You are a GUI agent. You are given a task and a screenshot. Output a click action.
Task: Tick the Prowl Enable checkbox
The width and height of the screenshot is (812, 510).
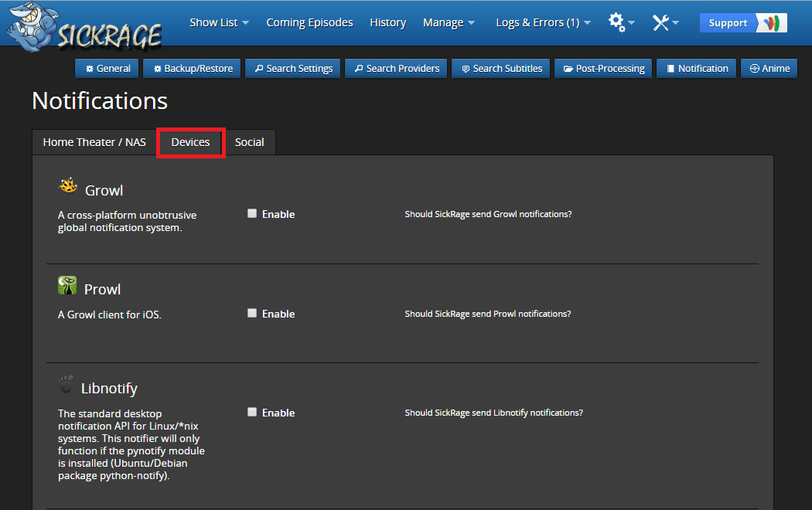(252, 313)
